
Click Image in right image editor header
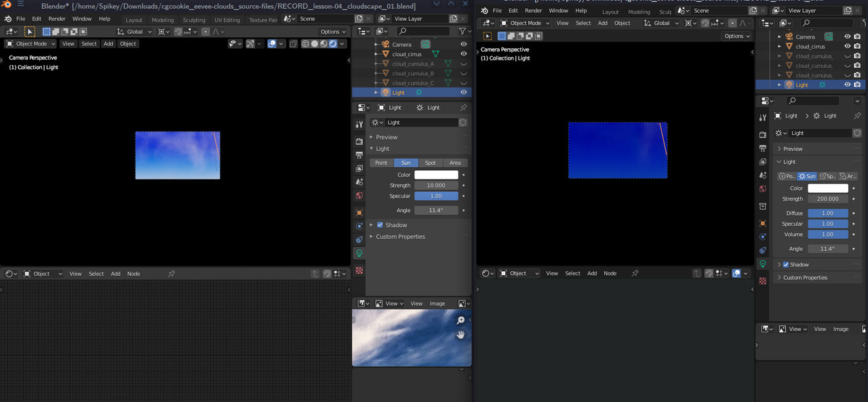841,329
